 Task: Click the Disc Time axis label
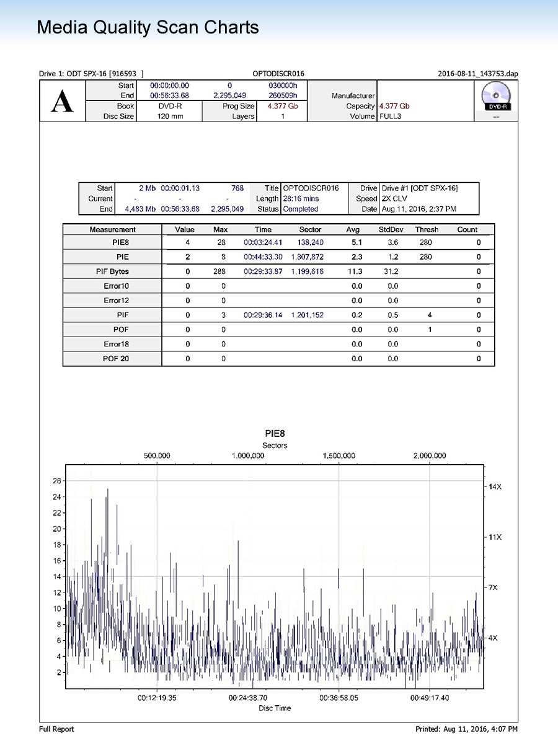coord(275,708)
